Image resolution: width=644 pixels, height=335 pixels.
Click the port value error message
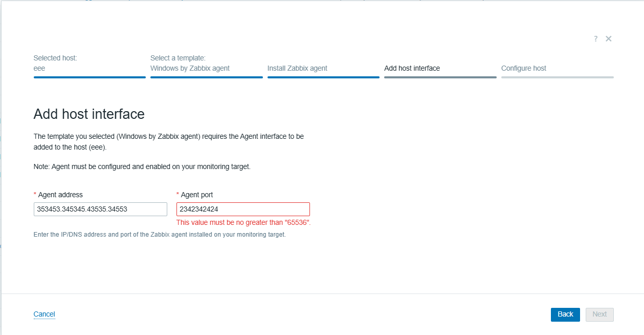pos(243,222)
